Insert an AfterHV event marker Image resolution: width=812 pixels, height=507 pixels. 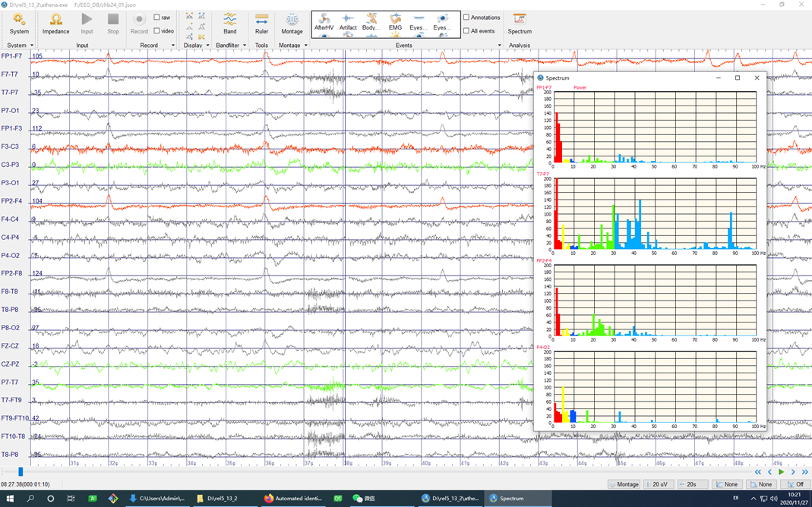click(324, 23)
